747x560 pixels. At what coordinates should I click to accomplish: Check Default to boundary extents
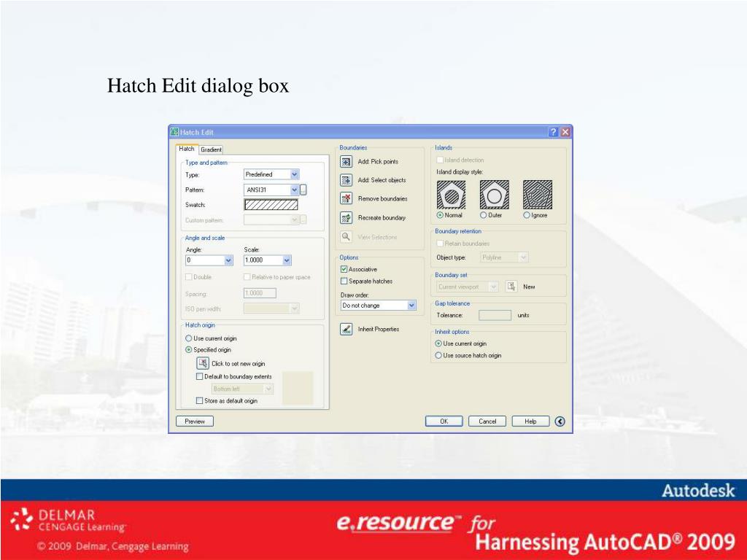coord(200,377)
